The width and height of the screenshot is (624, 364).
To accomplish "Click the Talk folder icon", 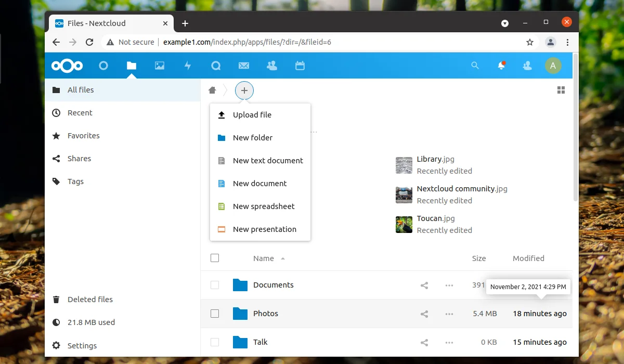I will tap(240, 342).
